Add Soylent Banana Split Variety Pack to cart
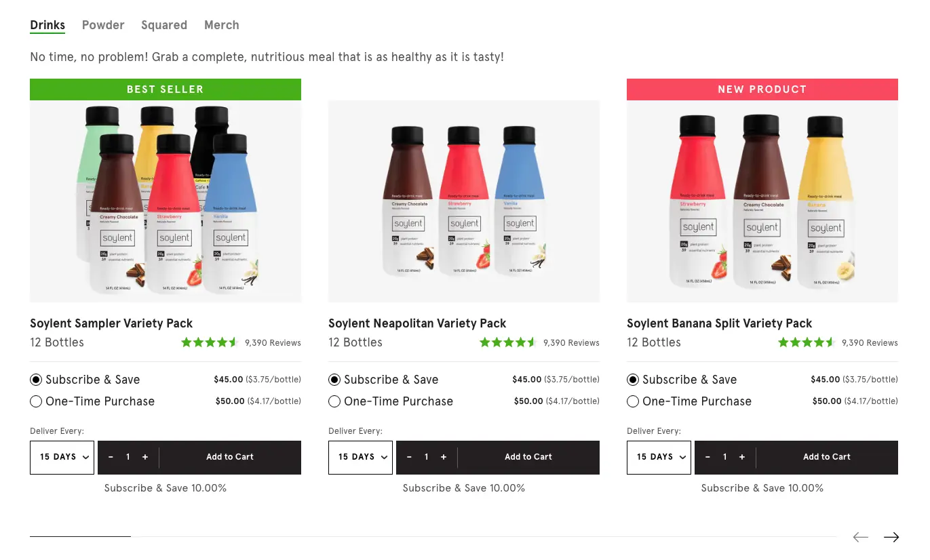Viewport: 930px width, 560px height. tap(827, 457)
